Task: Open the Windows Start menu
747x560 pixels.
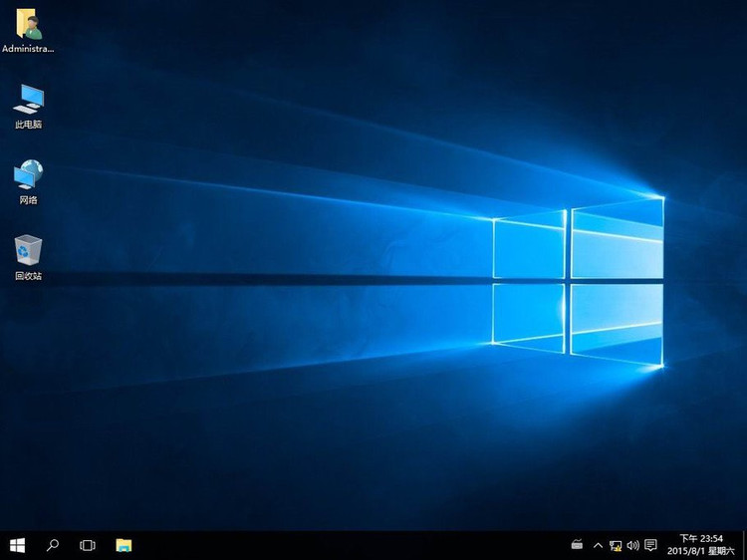Action: 18,545
